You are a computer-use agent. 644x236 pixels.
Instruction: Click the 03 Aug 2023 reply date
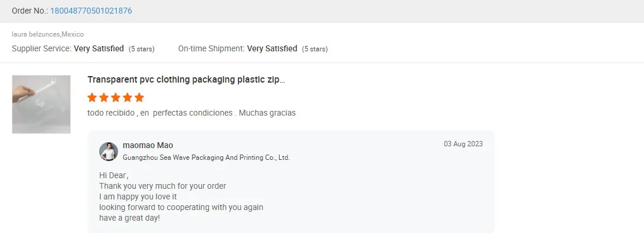[x=463, y=144]
